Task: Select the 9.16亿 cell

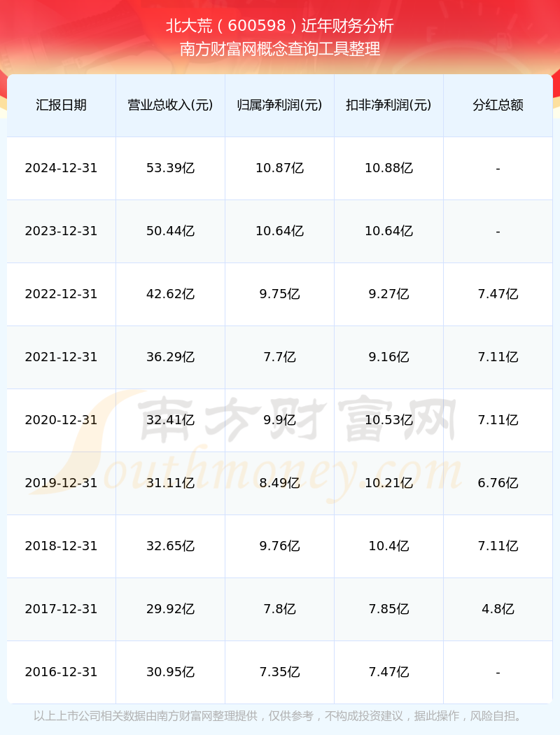Action: pyautogui.click(x=389, y=357)
